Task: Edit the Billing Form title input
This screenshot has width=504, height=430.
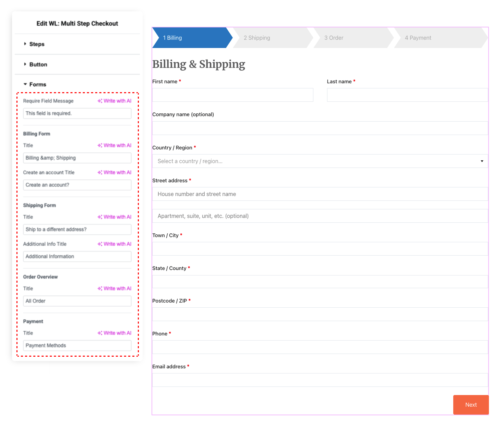Action: (77, 158)
